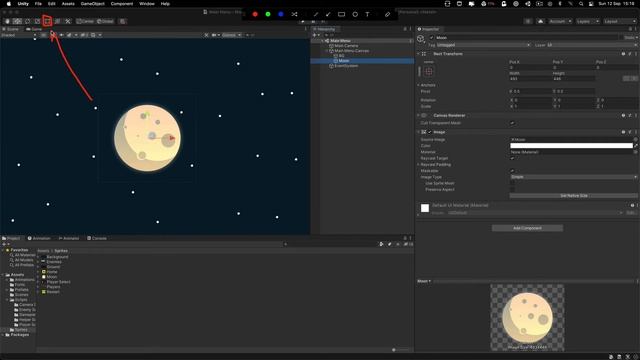Open the Apple menu

[x=9, y=4]
